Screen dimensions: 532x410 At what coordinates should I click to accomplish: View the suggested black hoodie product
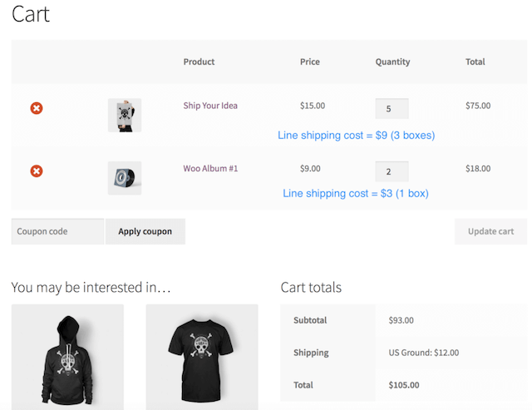pyautogui.click(x=67, y=357)
